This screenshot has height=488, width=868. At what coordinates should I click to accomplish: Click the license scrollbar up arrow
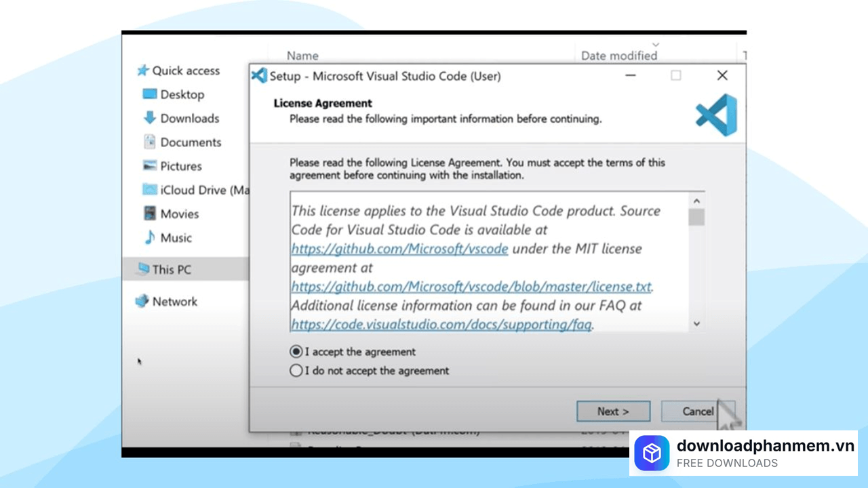click(696, 201)
